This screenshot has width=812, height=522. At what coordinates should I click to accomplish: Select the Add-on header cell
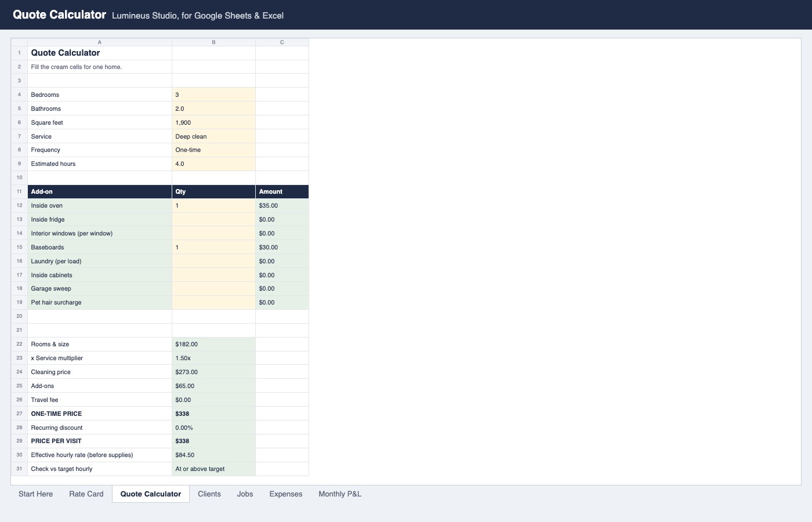[x=100, y=191]
